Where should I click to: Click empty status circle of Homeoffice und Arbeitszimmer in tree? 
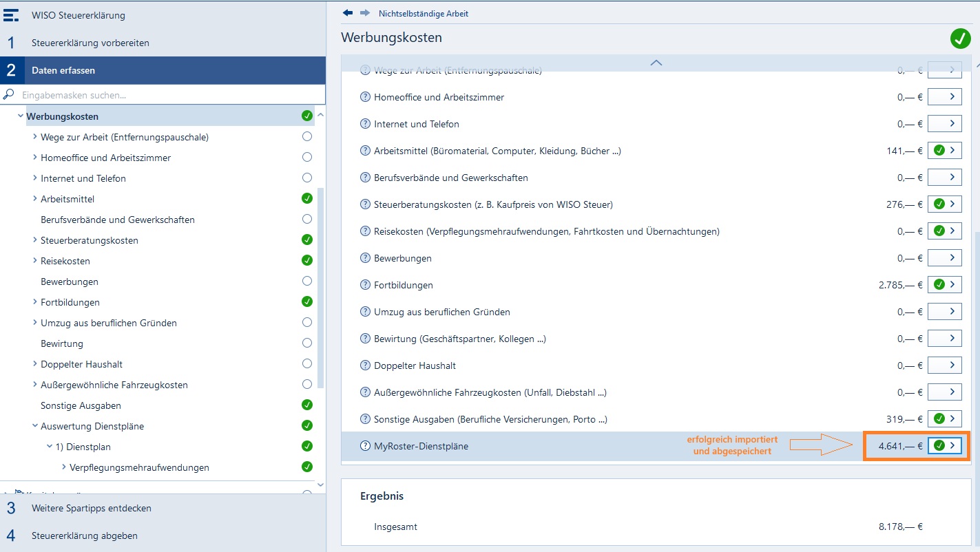pyautogui.click(x=307, y=158)
